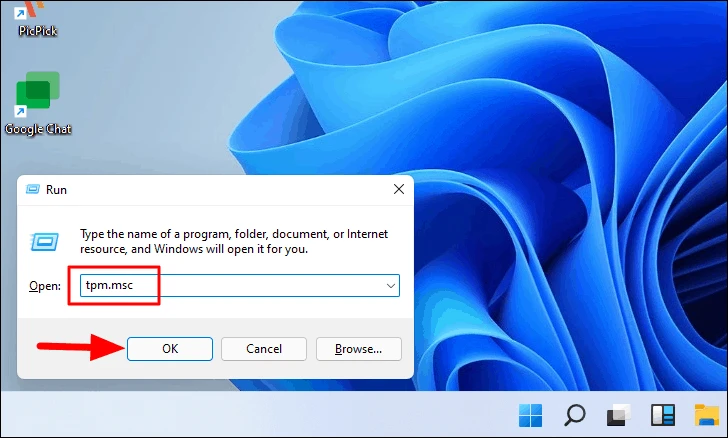
Task: Click the Run icon in title bar
Action: coord(32,189)
